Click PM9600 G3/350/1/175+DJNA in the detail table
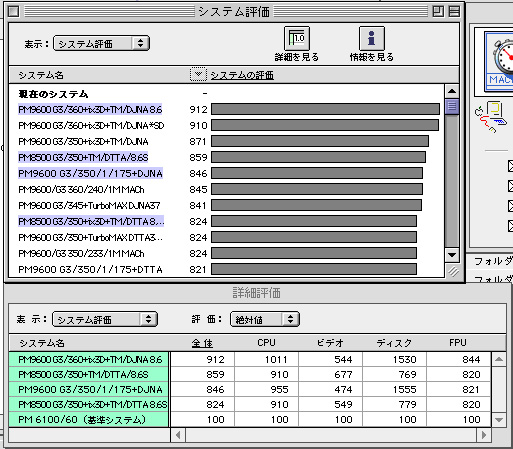 (89, 390)
